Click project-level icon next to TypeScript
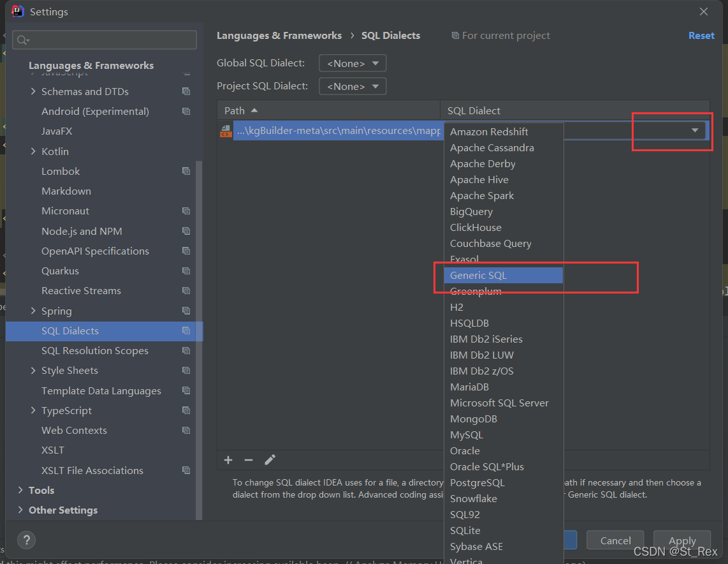This screenshot has width=728, height=564. (x=186, y=411)
